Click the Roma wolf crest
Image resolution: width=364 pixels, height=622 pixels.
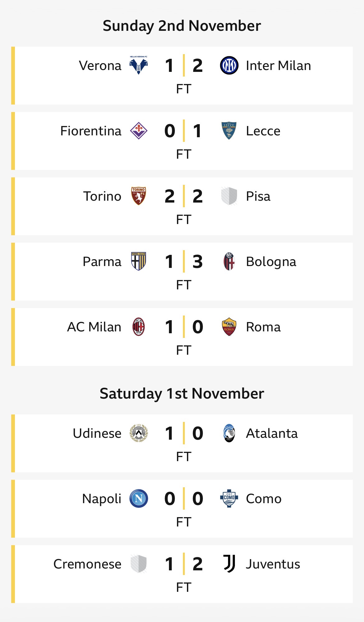pos(229,327)
